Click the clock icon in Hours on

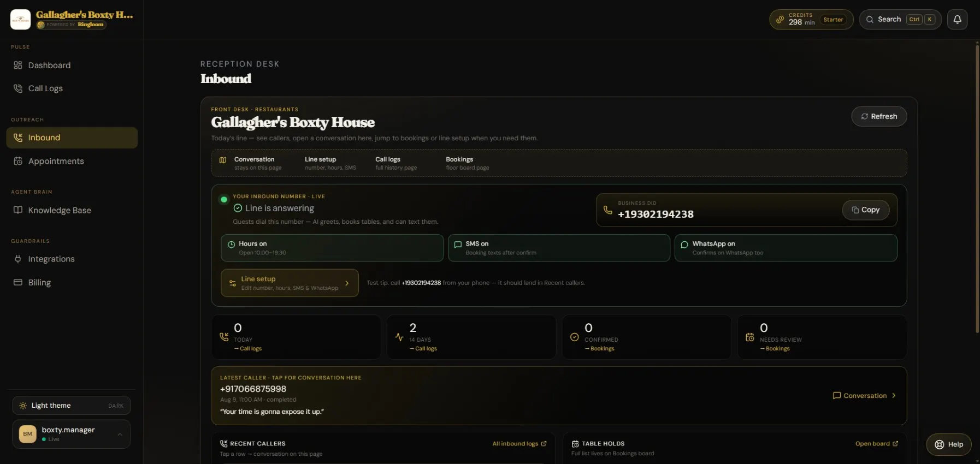[231, 245]
